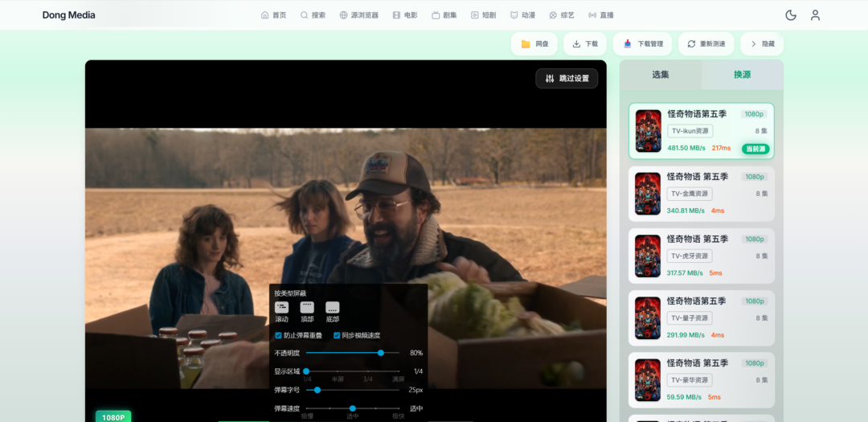Click the poster thumbnail of TV-虎牙资源
The height and width of the screenshot is (422, 868).
(x=648, y=256)
